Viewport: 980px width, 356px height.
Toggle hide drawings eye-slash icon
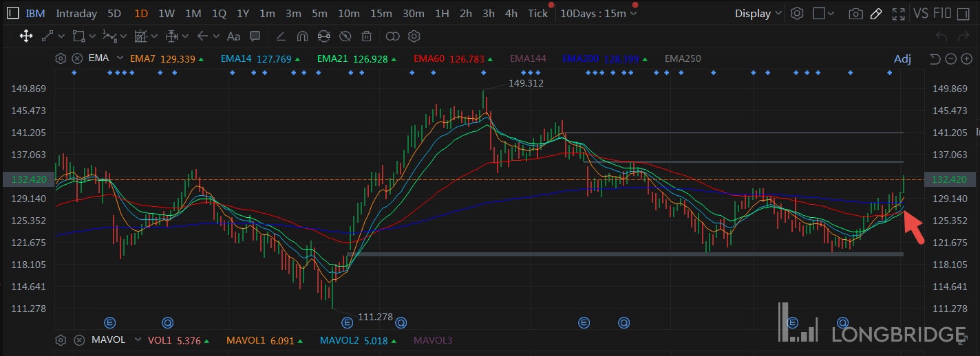[345, 36]
